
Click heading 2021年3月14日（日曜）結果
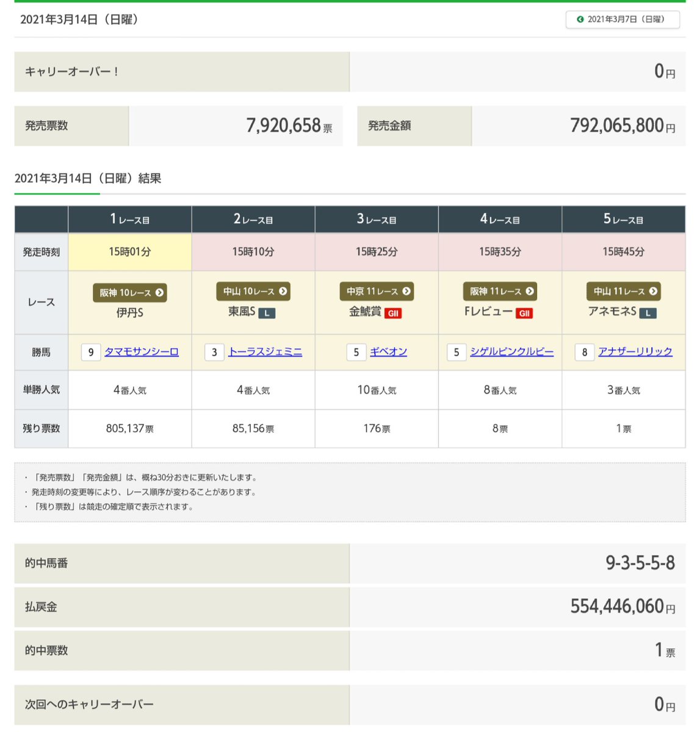tap(88, 179)
